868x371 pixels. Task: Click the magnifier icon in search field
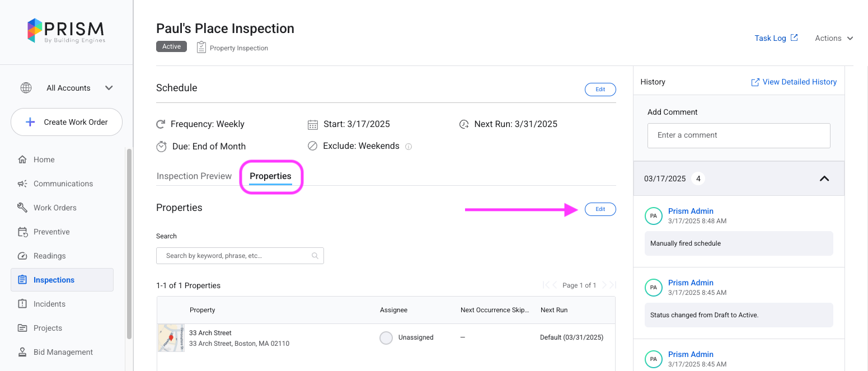pos(315,256)
